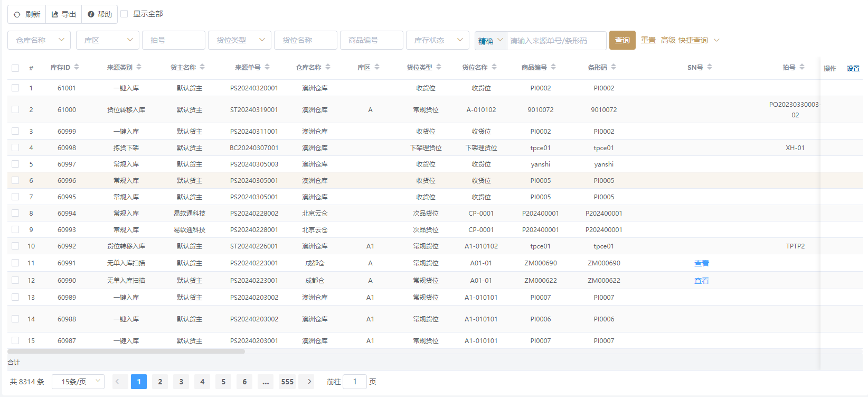Select the last row 60987 checkbox
868x397 pixels.
(x=15, y=340)
